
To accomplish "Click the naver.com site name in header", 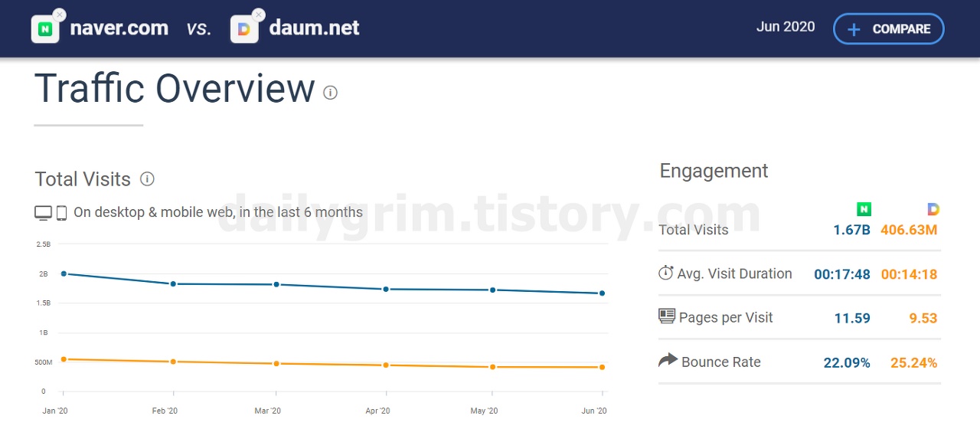I will [119, 28].
